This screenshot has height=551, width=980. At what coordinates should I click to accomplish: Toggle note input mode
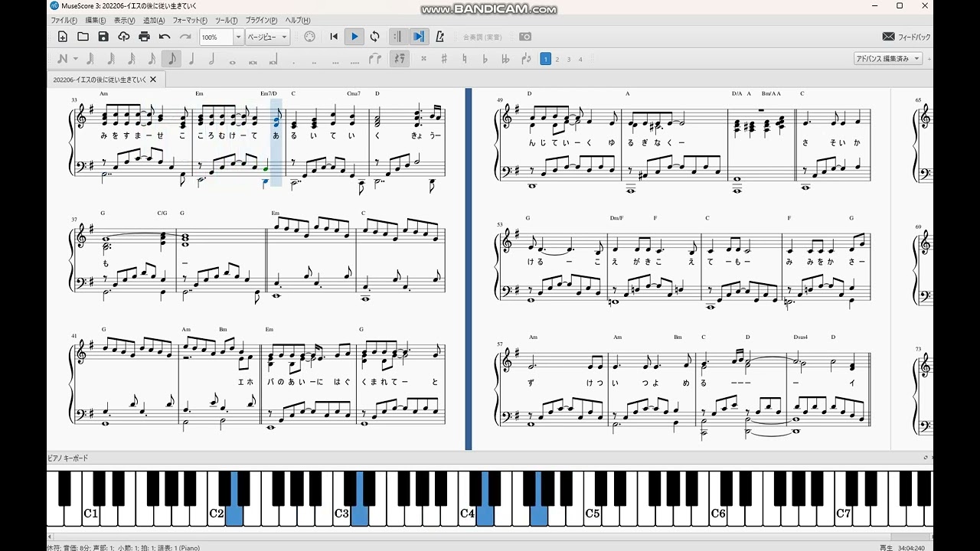coord(62,59)
